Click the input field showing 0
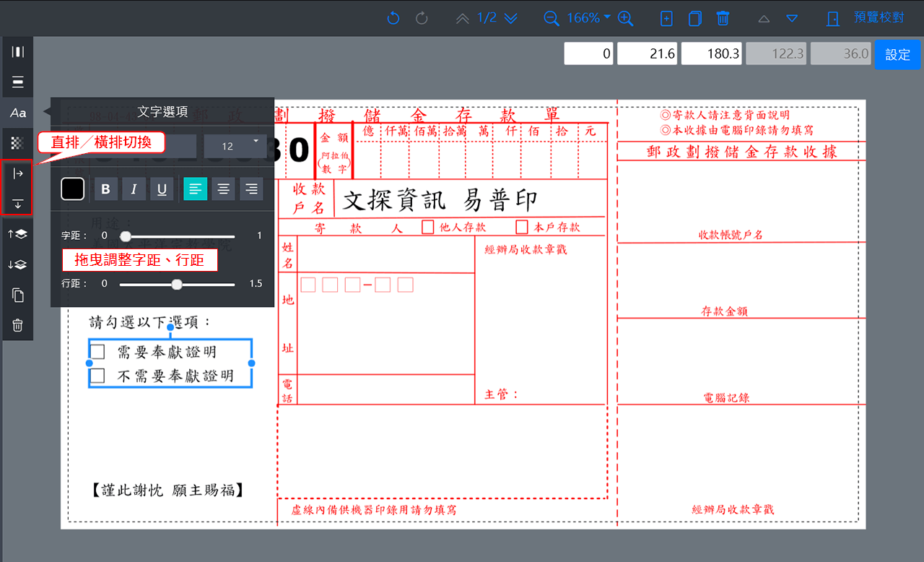 pos(588,54)
